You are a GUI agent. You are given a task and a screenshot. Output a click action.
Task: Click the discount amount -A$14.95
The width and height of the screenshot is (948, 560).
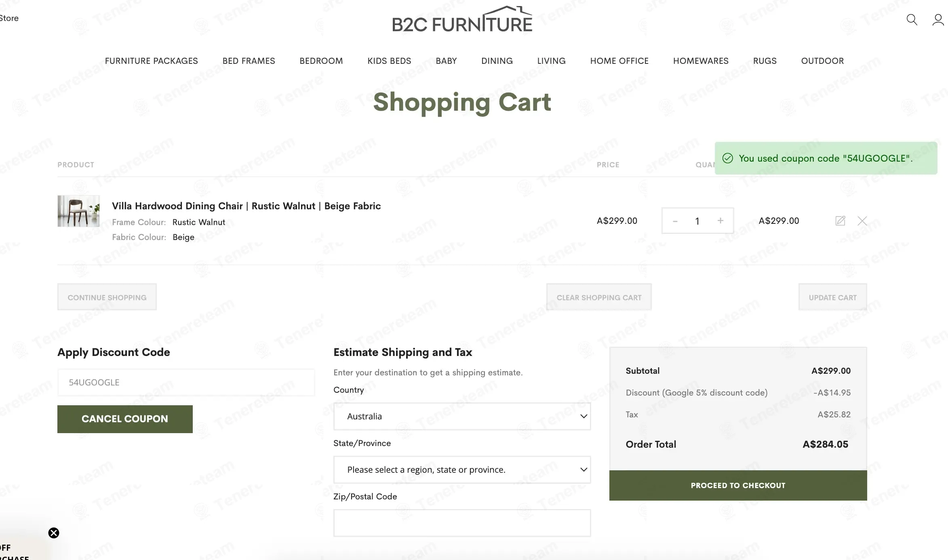pos(832,393)
